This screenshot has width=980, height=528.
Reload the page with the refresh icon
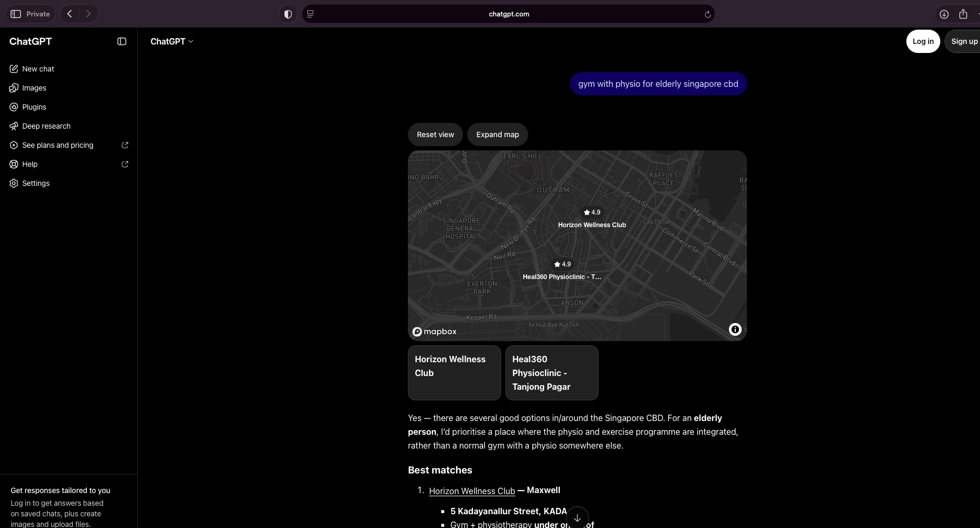tap(707, 14)
